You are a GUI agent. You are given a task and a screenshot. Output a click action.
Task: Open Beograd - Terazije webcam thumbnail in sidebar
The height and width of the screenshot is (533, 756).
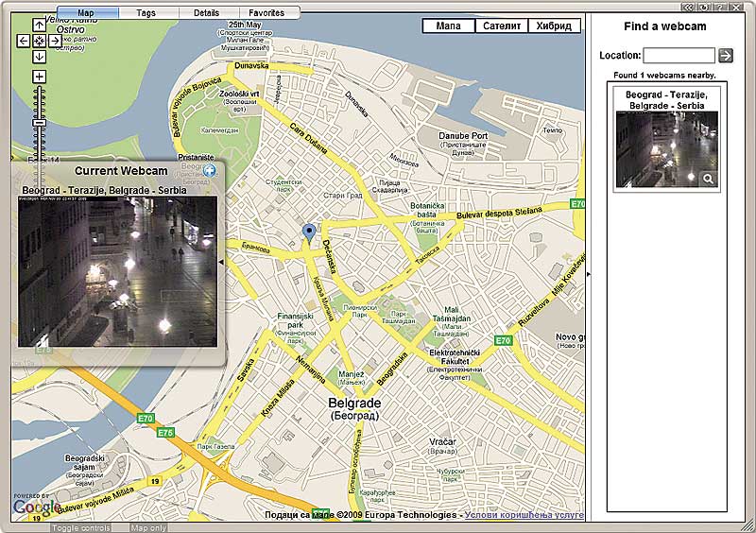[667, 149]
